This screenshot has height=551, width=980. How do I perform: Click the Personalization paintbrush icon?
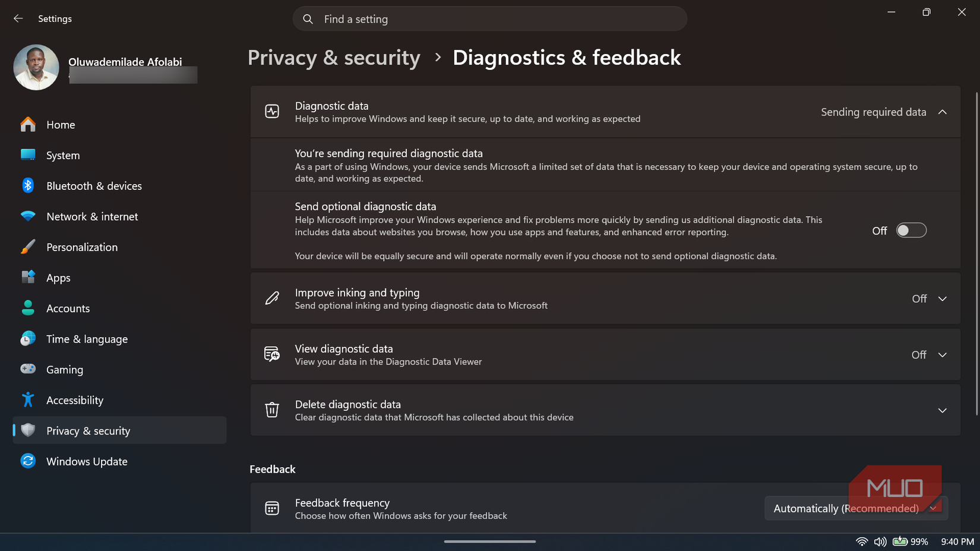tap(28, 247)
